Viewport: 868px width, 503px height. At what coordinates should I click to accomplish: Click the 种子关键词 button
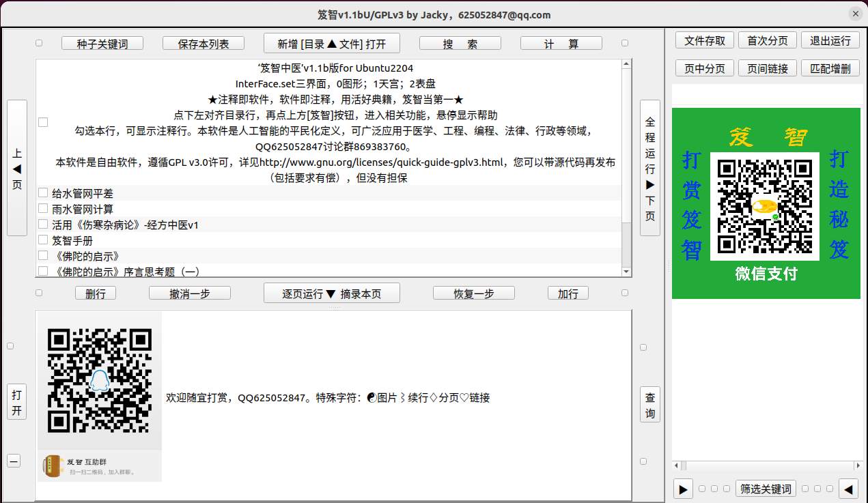click(x=102, y=44)
